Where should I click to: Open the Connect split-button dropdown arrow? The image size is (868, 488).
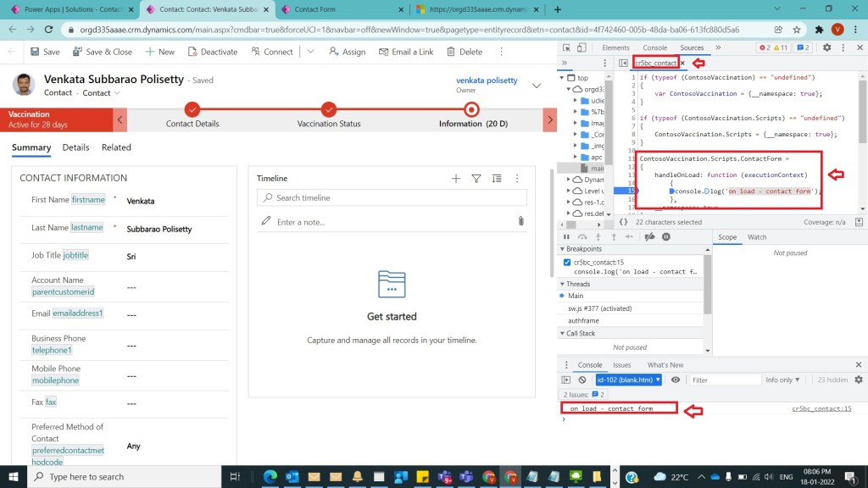[310, 52]
